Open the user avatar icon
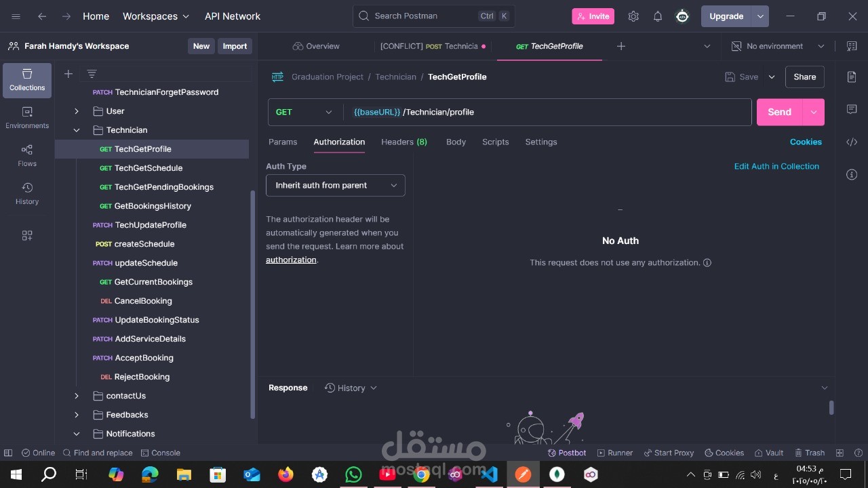 [x=682, y=16]
